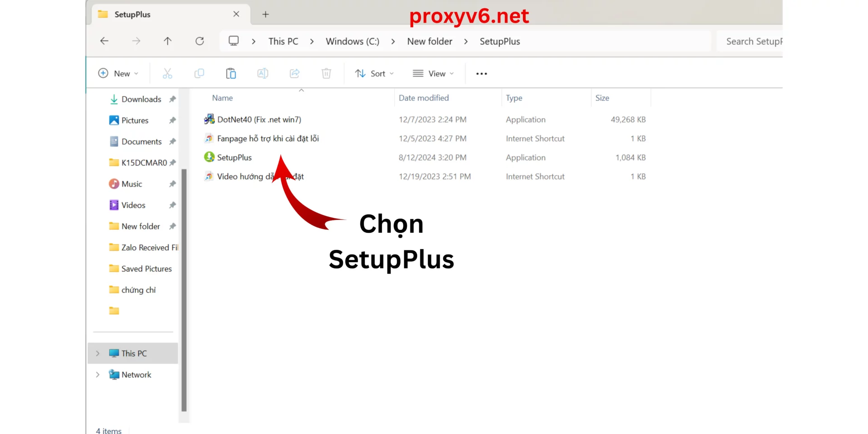
Task: Click pin icon next to Pictures
Action: coord(172,120)
